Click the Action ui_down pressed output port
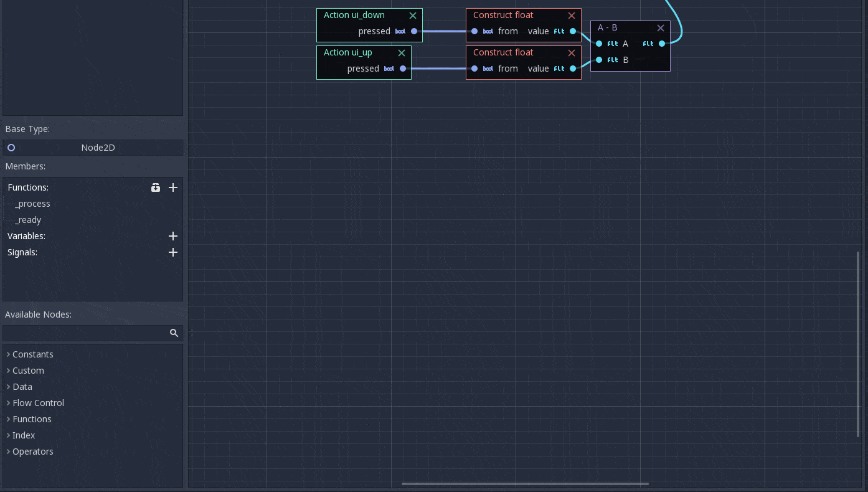 [414, 31]
